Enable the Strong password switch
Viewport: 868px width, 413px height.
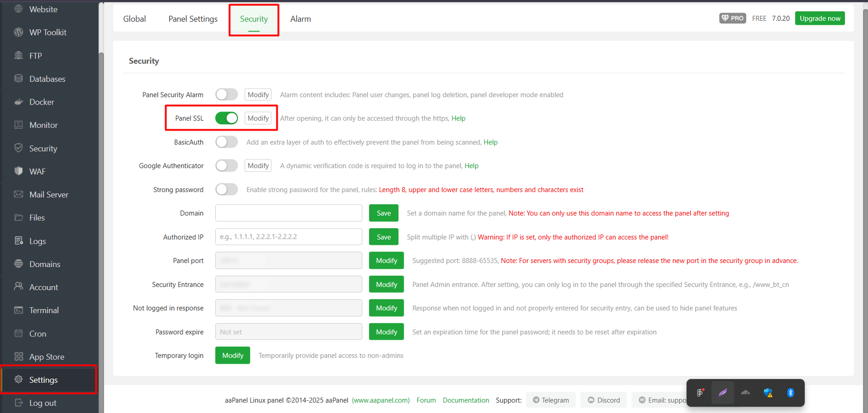pyautogui.click(x=227, y=190)
